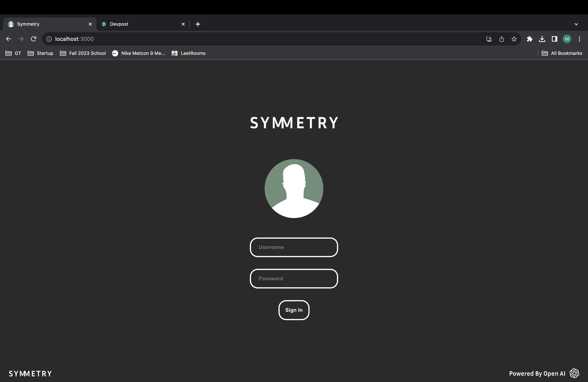Viewport: 588px width, 382px height.
Task: Open Chrome three-dot menu
Action: click(x=579, y=39)
